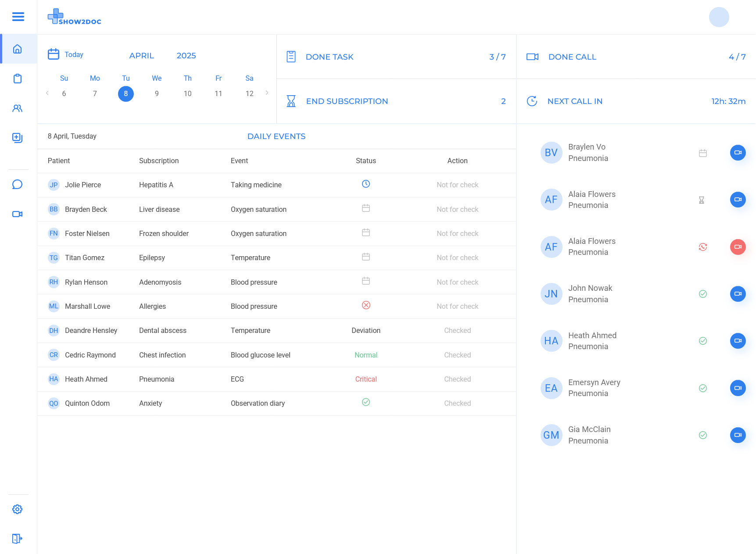Go to previous week in calendar

click(47, 93)
